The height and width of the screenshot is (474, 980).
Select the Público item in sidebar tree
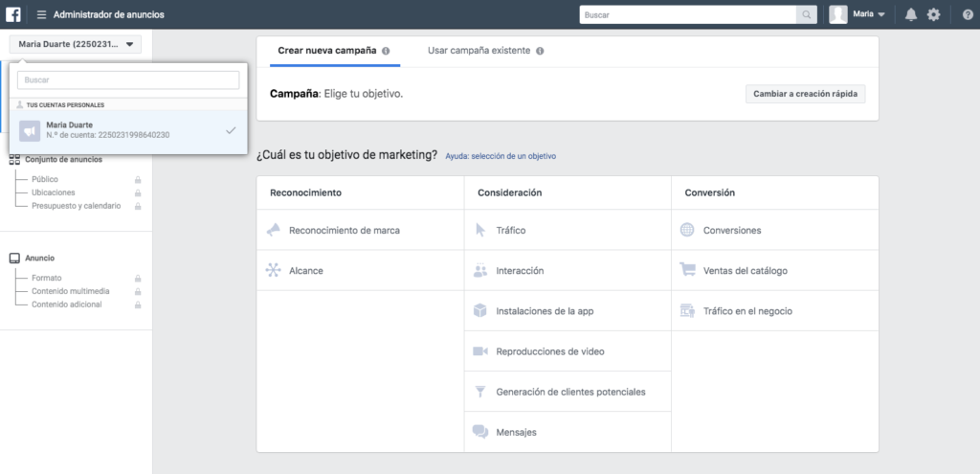coord(45,179)
